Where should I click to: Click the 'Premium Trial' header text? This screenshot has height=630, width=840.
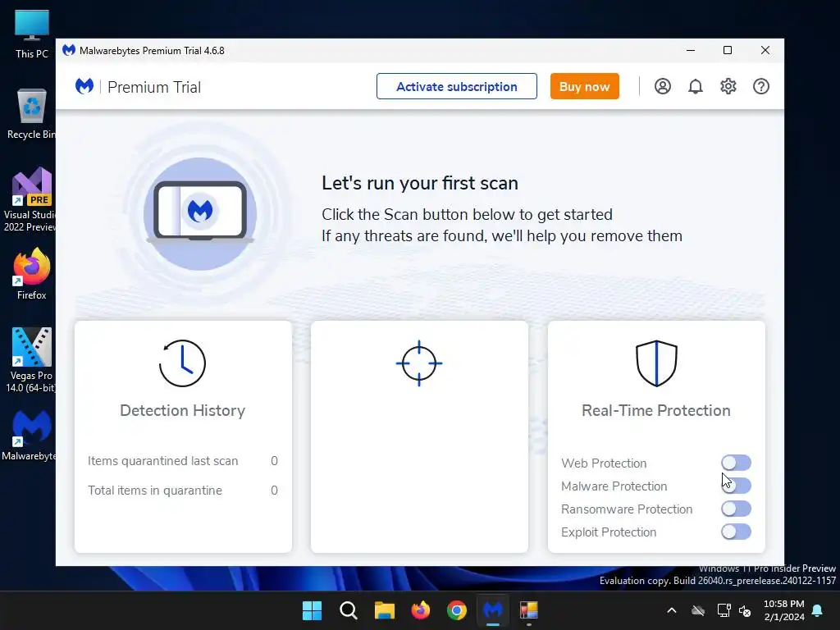coord(154,87)
